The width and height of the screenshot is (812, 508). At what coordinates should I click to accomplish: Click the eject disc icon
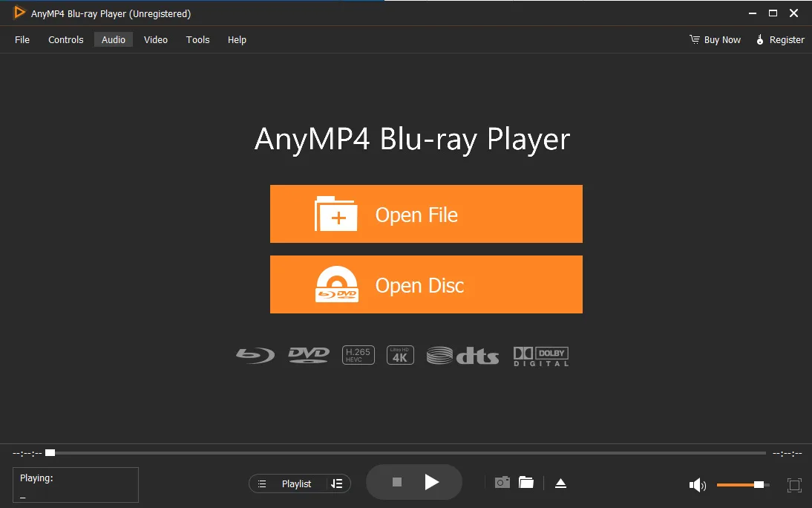(560, 483)
